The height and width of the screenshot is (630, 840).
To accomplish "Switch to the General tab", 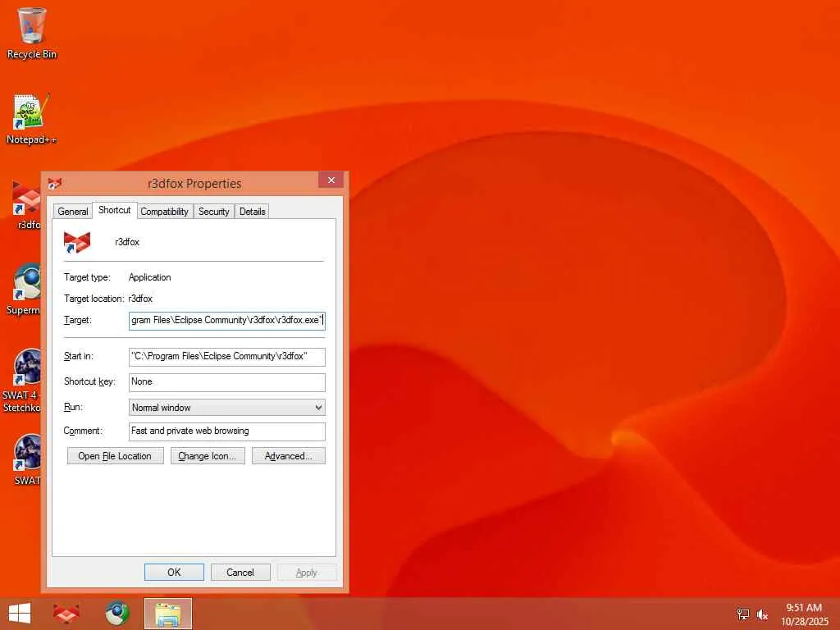I will coord(73,212).
